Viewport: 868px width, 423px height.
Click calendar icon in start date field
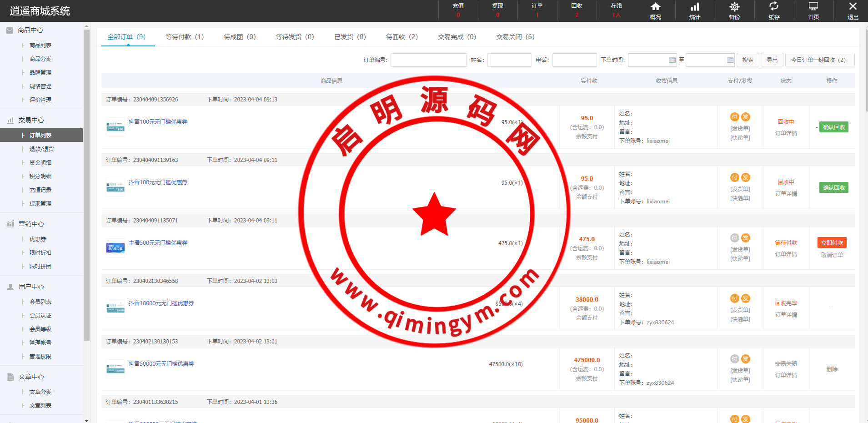pos(672,60)
